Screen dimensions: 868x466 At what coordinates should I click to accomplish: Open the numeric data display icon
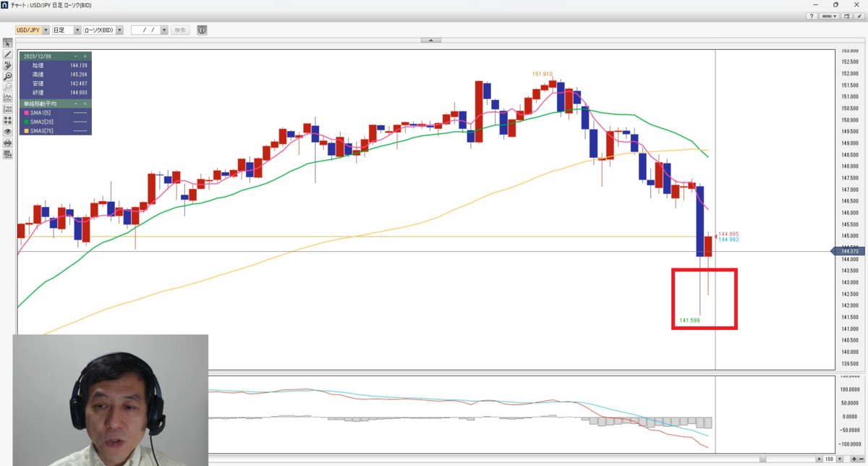coord(7,109)
